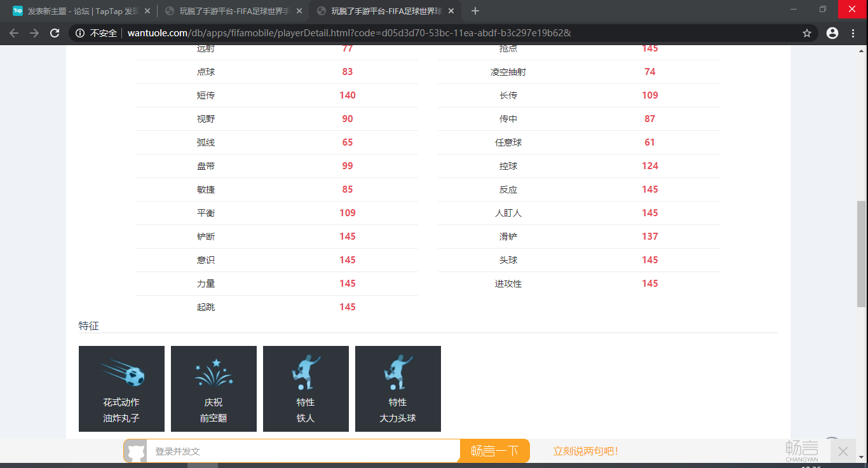
Task: Switch to the TapTap 发表新主题 tab
Action: click(x=81, y=11)
